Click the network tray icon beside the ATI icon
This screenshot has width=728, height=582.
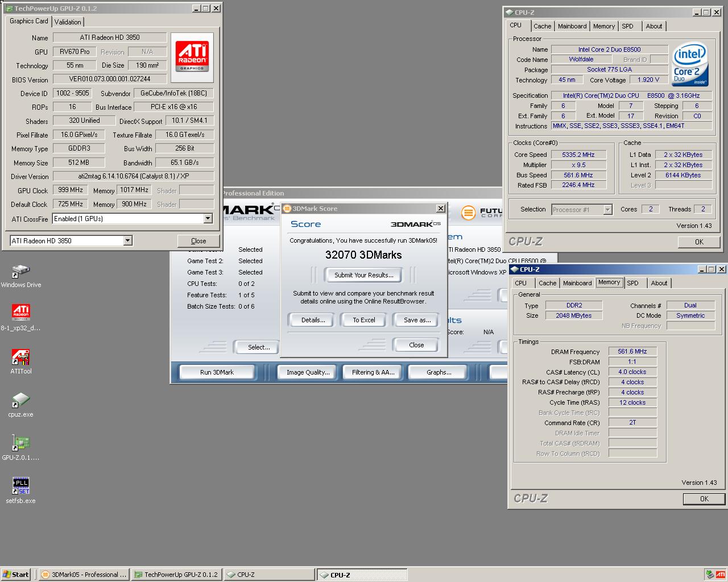click(710, 575)
